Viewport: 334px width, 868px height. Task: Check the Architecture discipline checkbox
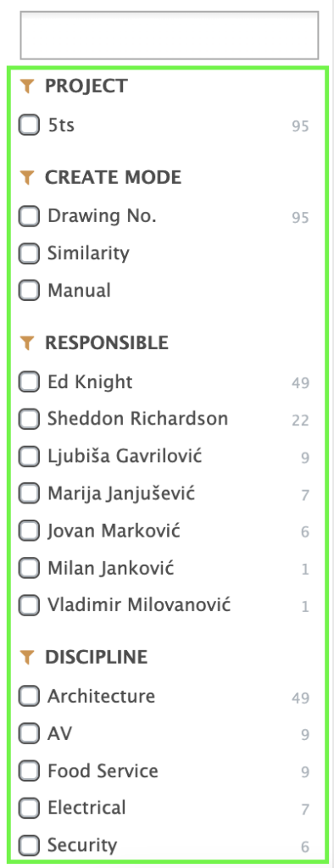pyautogui.click(x=29, y=696)
